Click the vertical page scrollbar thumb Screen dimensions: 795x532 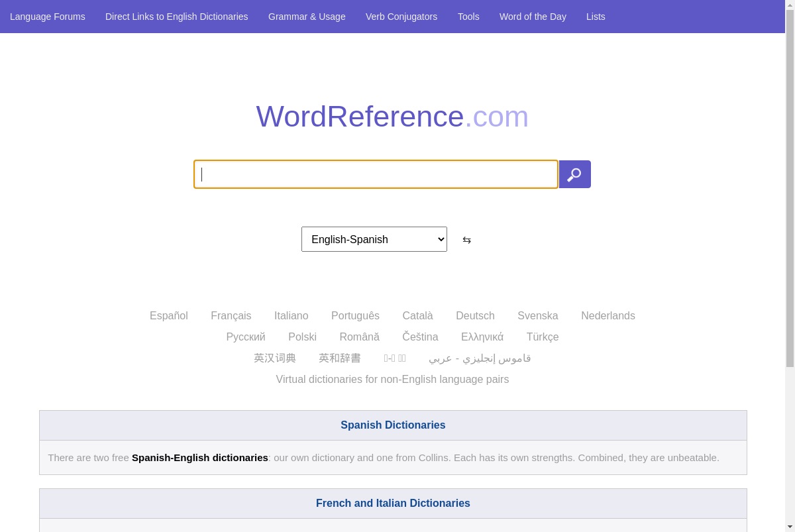pyautogui.click(x=790, y=188)
